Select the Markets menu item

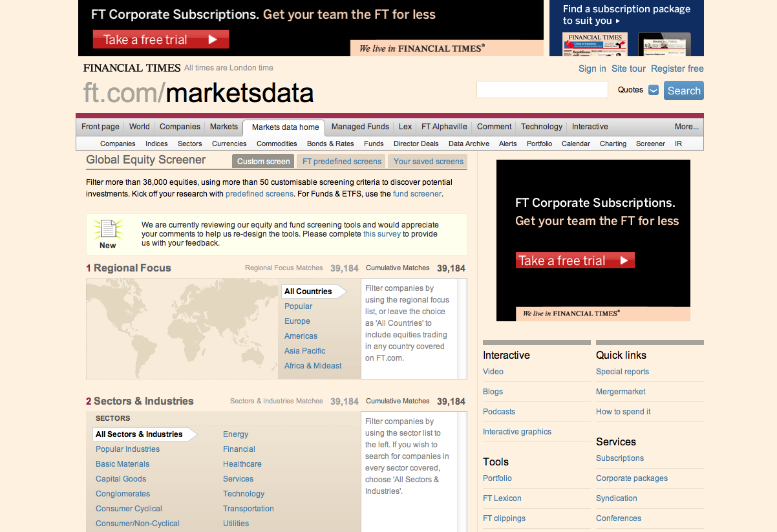point(224,127)
